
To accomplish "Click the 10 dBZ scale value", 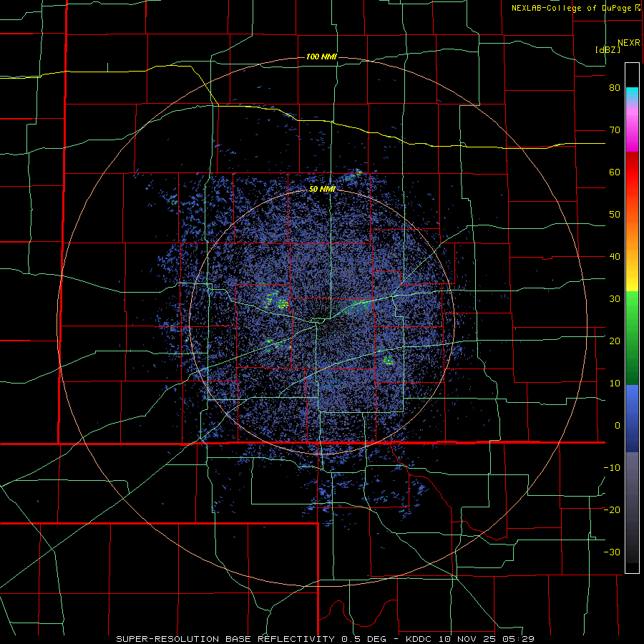I will [x=615, y=384].
